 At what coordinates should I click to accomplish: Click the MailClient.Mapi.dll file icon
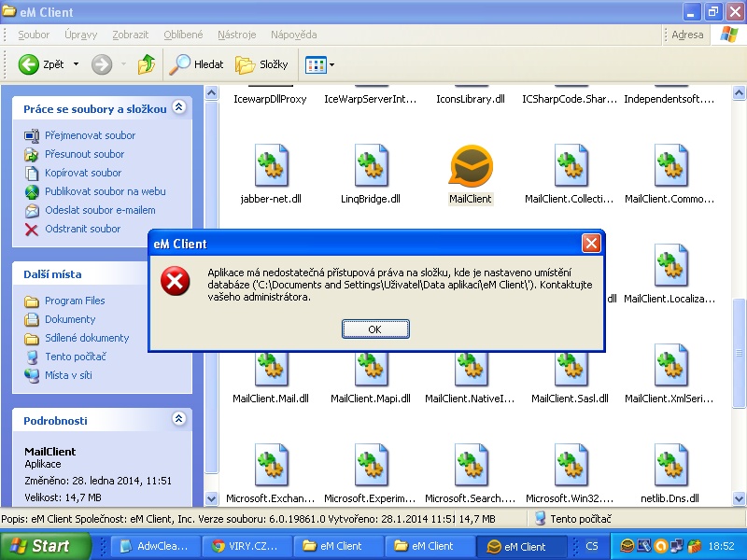(370, 367)
